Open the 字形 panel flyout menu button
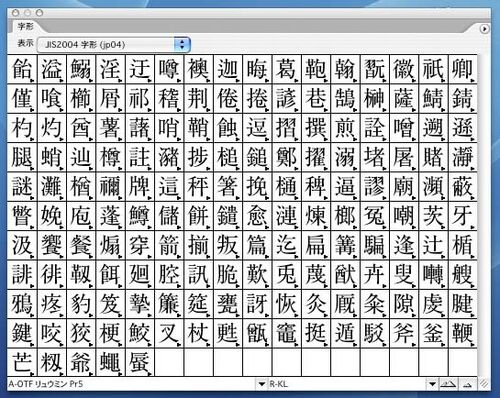The height and width of the screenshot is (398, 500). (484, 29)
